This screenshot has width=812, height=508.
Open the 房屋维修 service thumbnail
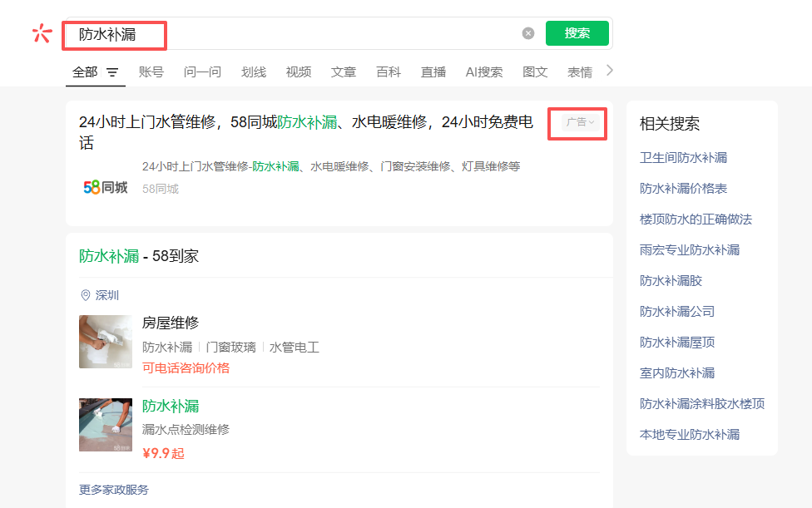click(106, 342)
